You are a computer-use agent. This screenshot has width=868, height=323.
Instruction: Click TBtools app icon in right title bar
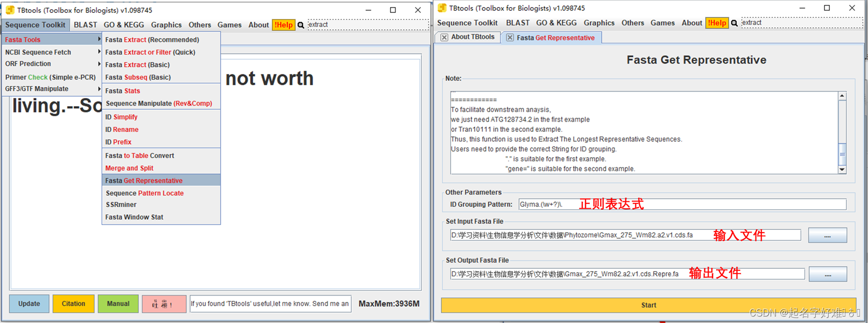tap(442, 8)
